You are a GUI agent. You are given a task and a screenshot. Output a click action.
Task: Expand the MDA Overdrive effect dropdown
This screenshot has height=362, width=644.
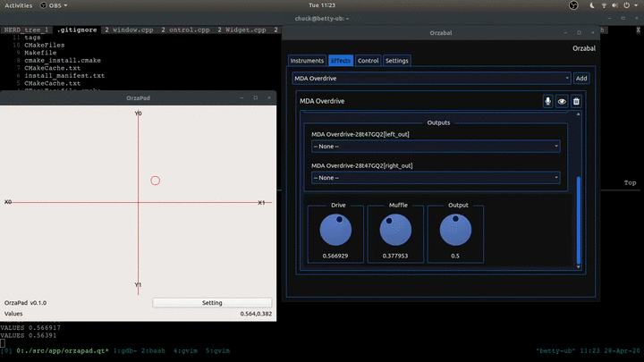431,79
